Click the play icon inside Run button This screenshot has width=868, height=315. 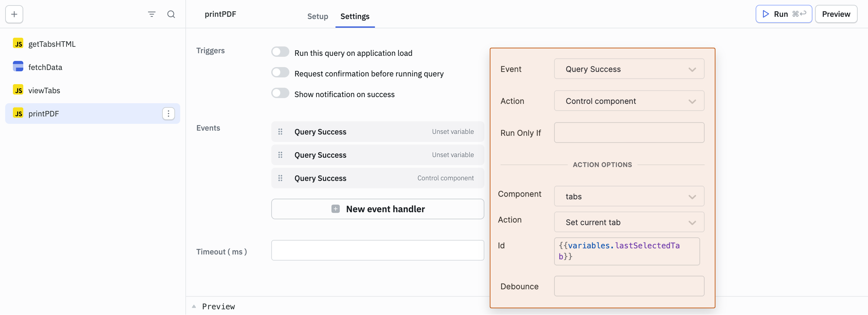(x=765, y=14)
